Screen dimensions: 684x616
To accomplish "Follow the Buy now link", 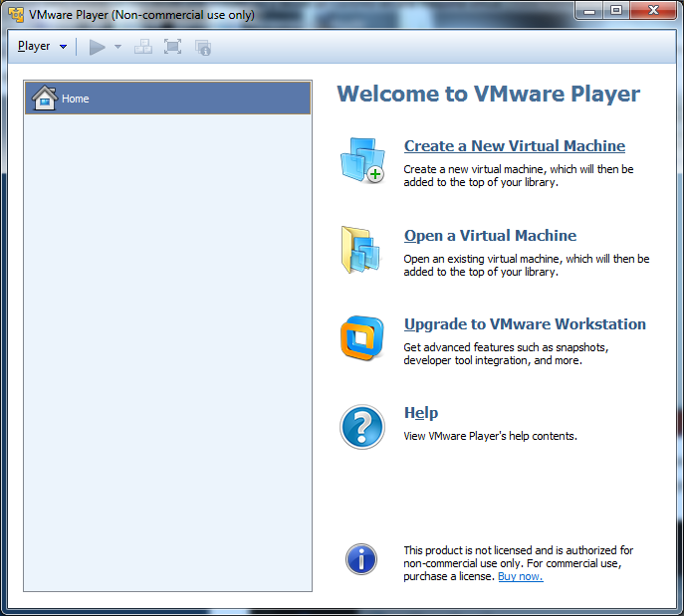I will (x=520, y=576).
